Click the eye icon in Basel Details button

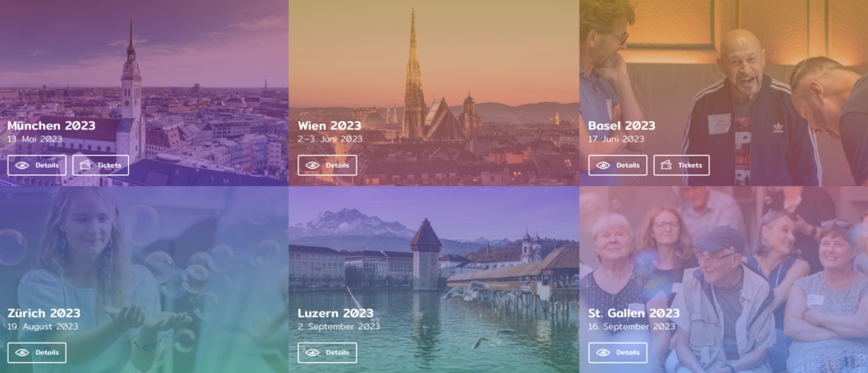click(x=603, y=165)
